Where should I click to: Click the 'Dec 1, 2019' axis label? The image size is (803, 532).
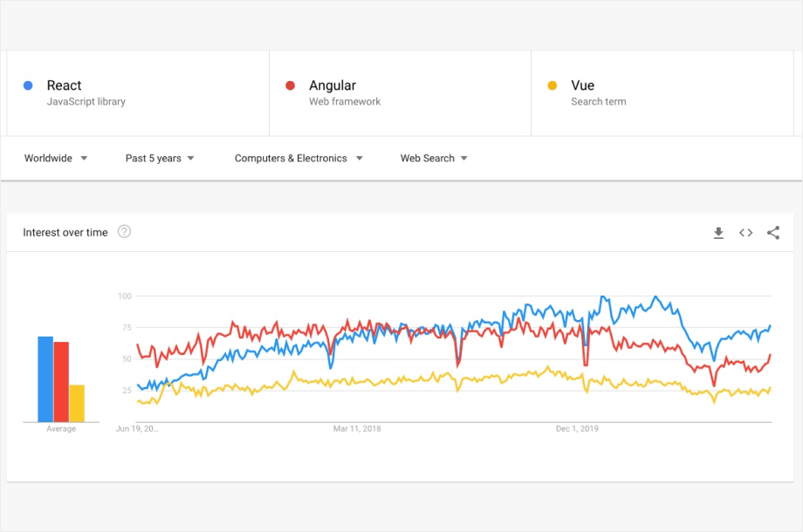coord(577,429)
